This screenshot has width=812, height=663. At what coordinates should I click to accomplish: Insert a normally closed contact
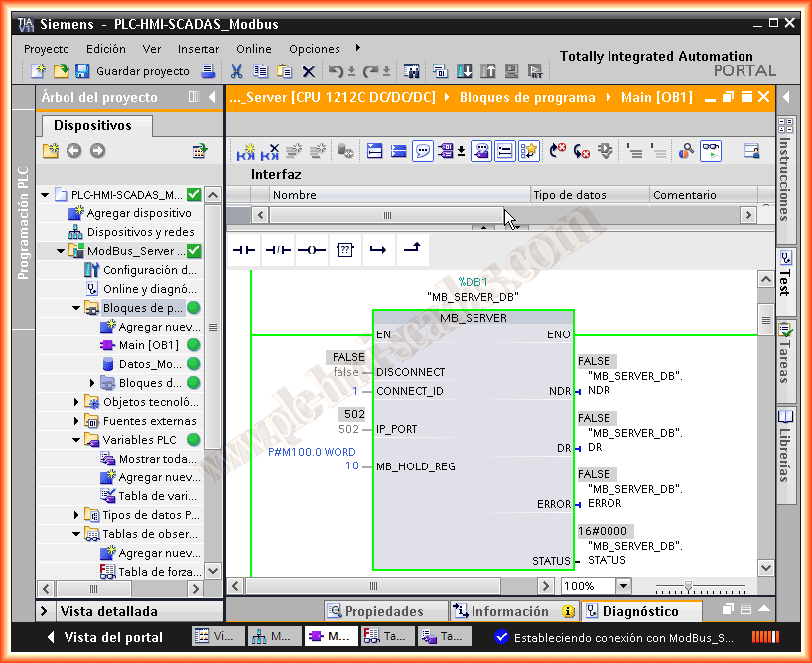click(x=278, y=251)
